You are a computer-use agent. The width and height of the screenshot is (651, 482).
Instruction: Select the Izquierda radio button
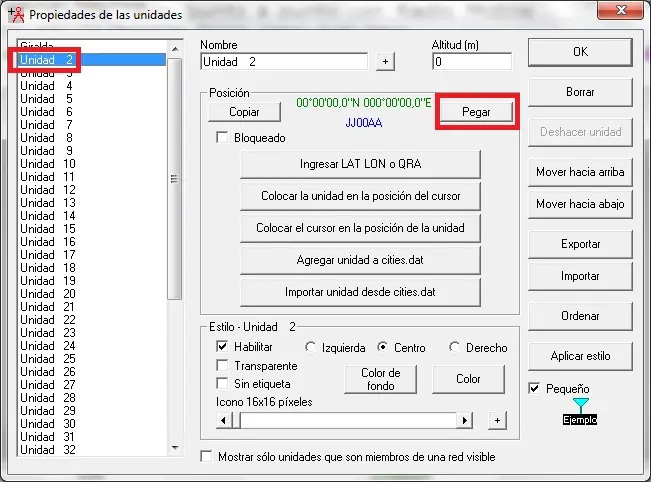(x=310, y=347)
